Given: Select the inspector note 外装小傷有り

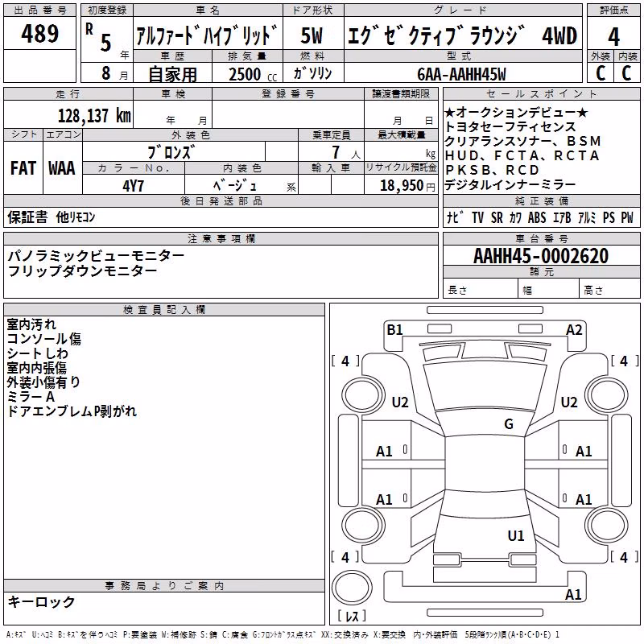Looking at the screenshot, I should click(x=43, y=382).
